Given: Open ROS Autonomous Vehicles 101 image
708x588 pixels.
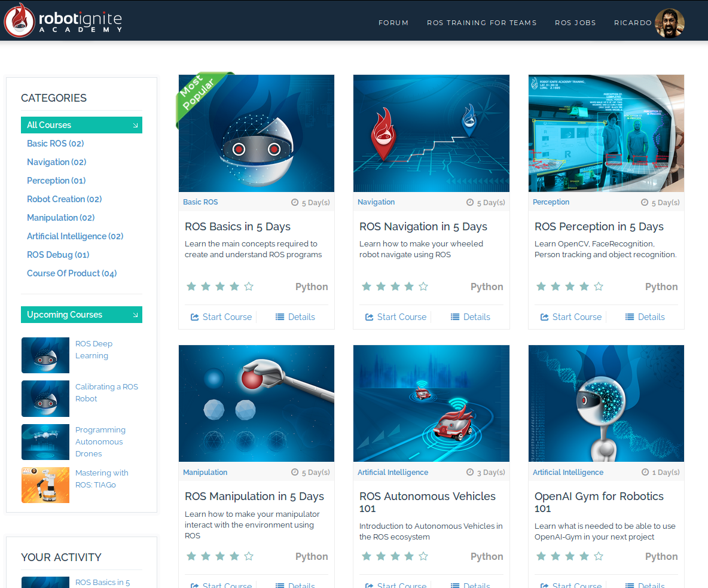Looking at the screenshot, I should pyautogui.click(x=431, y=403).
